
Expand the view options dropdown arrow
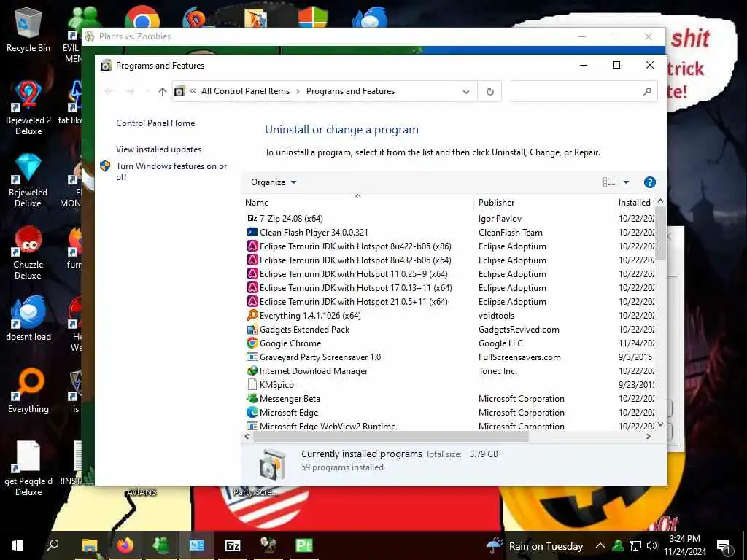pyautogui.click(x=626, y=182)
